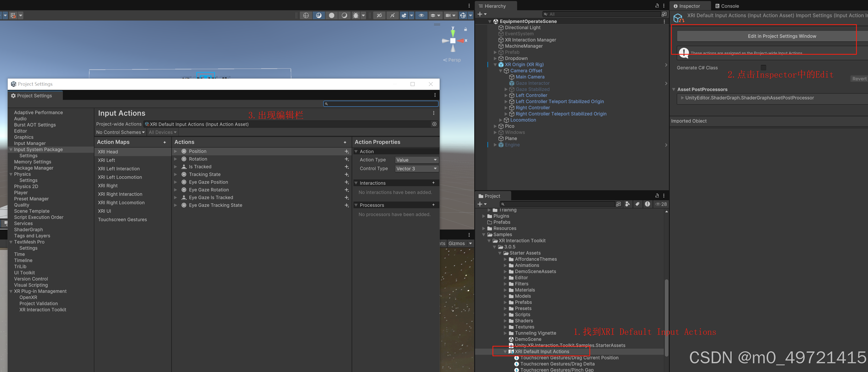Expand the Left Controller hierarchy item
Screen dimensions: 868x372
click(x=506, y=96)
